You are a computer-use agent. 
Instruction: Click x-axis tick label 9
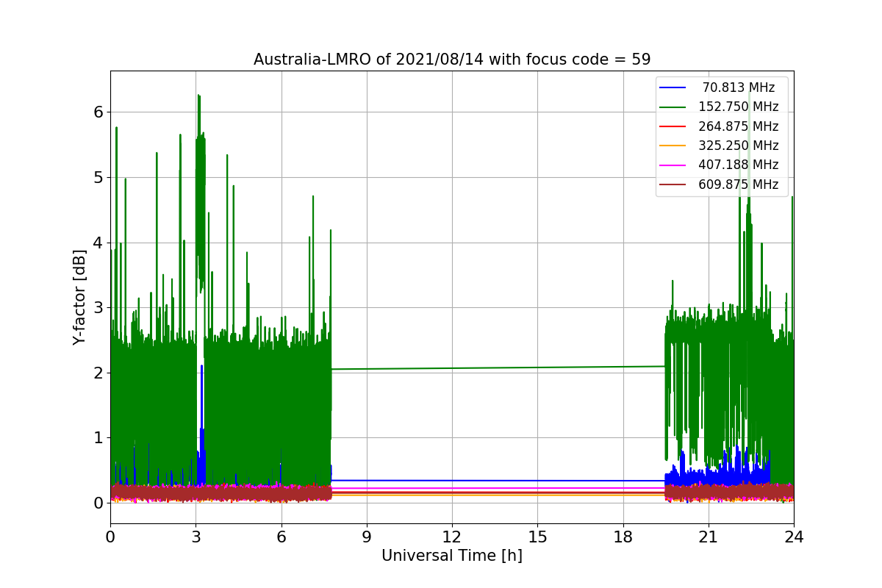367,537
